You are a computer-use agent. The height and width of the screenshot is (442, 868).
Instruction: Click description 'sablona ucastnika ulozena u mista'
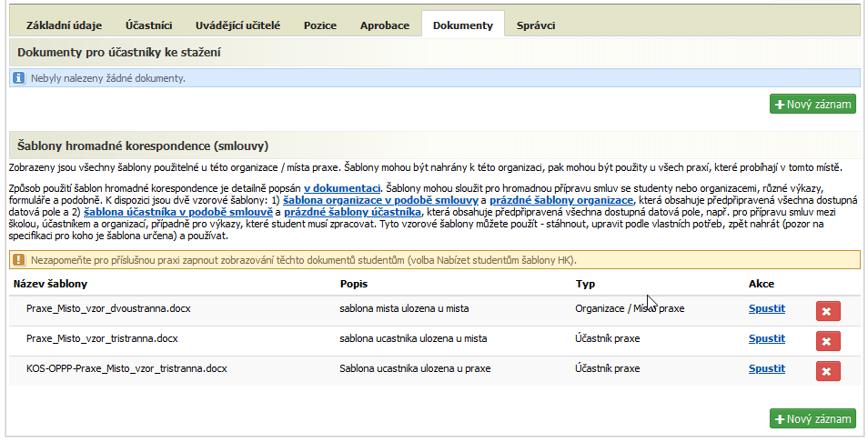(x=413, y=338)
